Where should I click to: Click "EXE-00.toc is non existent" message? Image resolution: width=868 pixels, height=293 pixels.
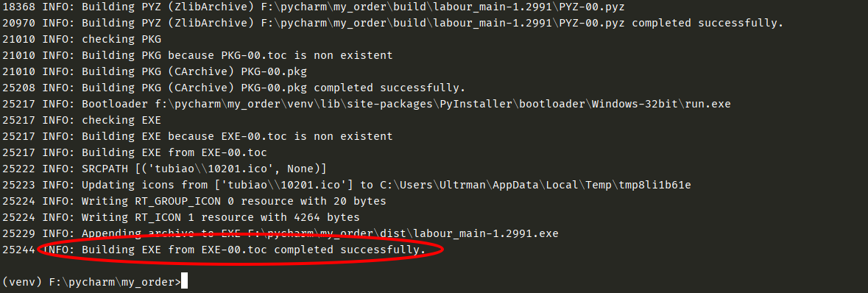pyautogui.click(x=307, y=136)
